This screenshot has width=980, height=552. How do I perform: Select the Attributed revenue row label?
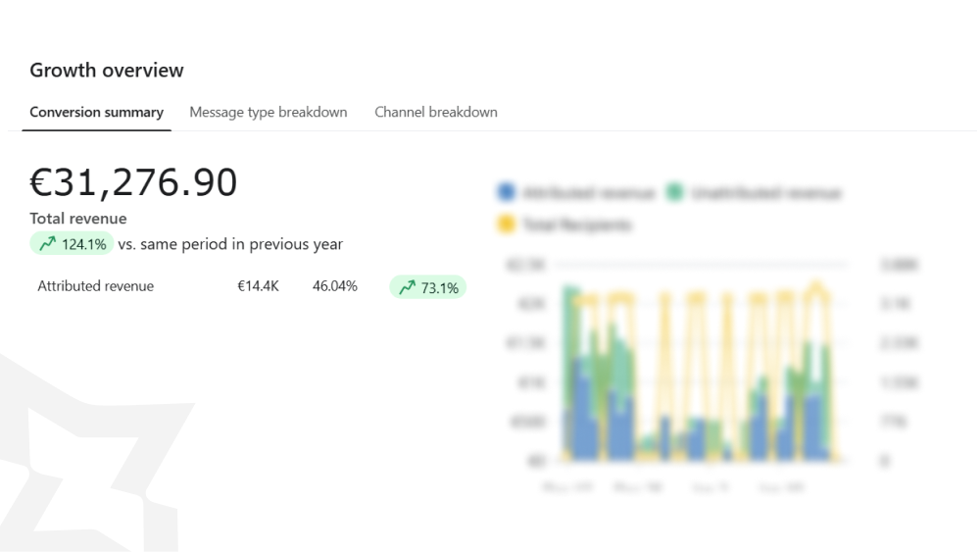(95, 286)
